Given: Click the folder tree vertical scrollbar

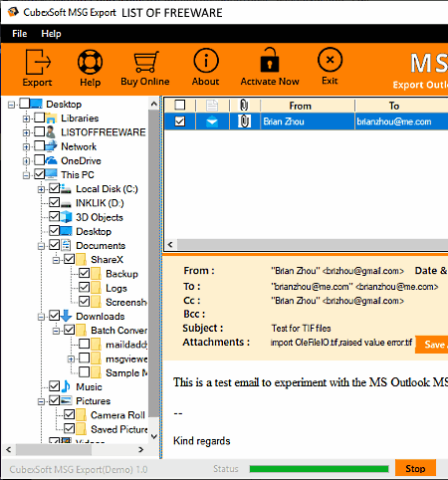Looking at the screenshot, I should 154,263.
